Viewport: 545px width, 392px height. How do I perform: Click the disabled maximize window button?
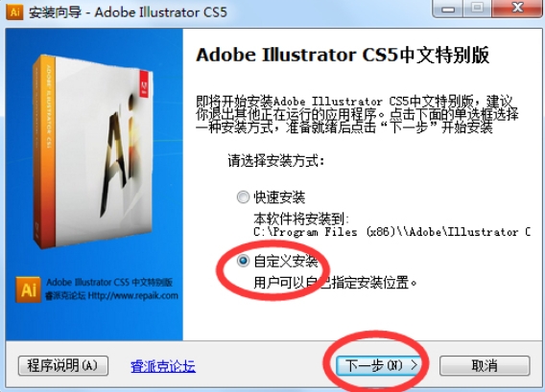pos(478,9)
